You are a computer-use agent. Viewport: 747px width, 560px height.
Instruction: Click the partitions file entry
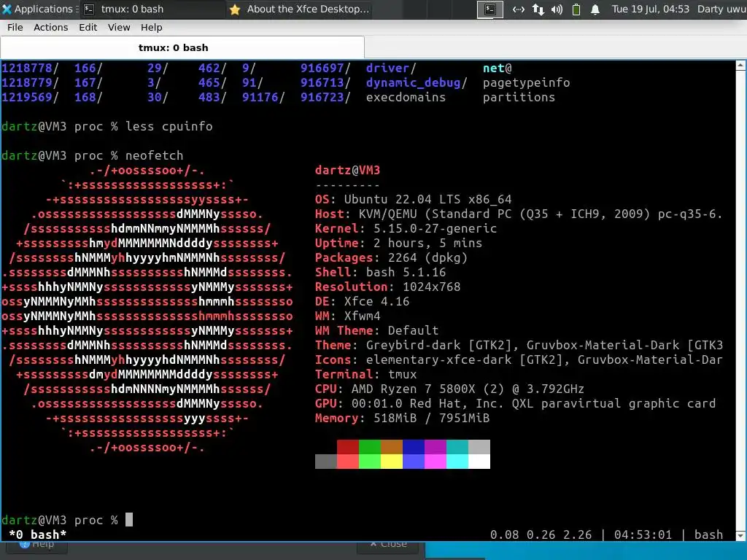(x=519, y=97)
